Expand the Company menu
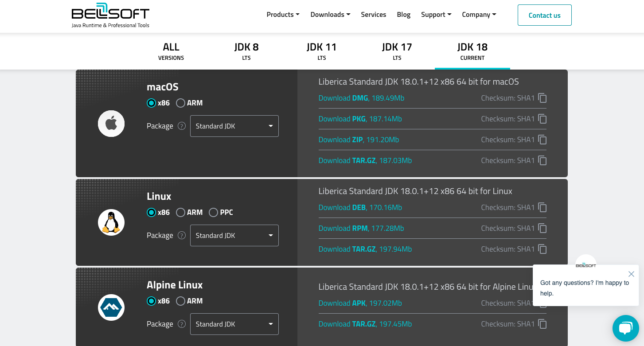 (x=479, y=15)
